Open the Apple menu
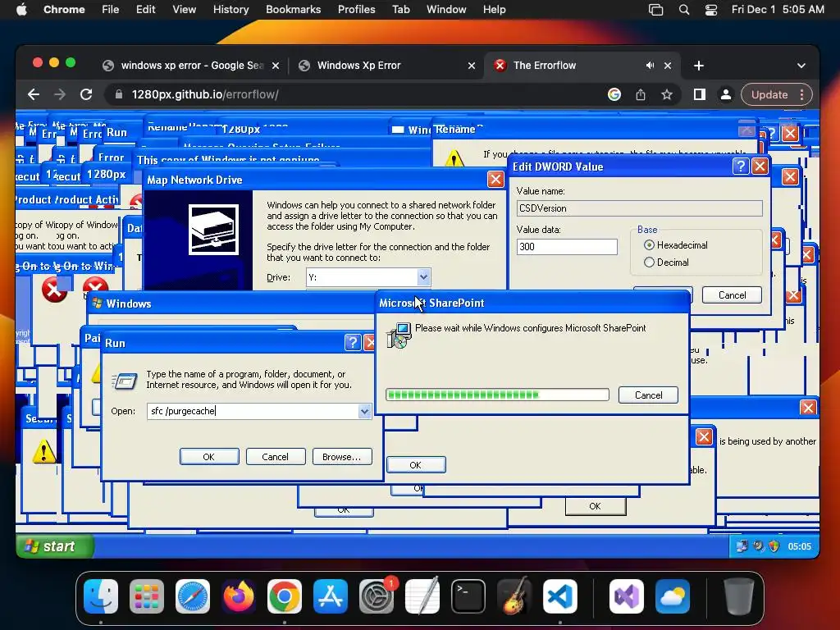The height and width of the screenshot is (630, 840). click(x=21, y=10)
